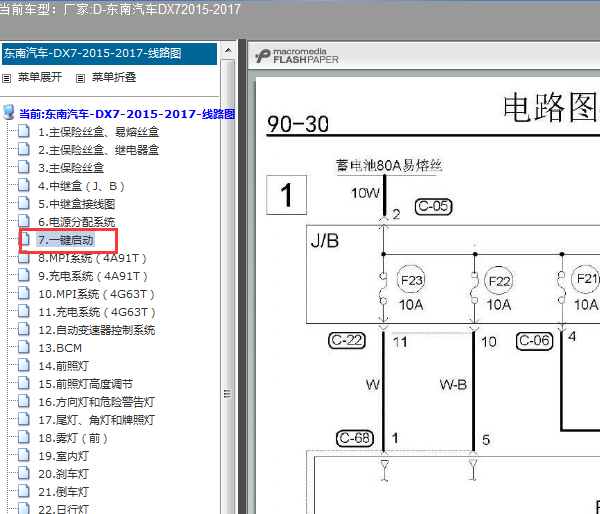Open 5.中继盒接线图 entry
The width and height of the screenshot is (600, 514).
pyautogui.click(x=77, y=204)
